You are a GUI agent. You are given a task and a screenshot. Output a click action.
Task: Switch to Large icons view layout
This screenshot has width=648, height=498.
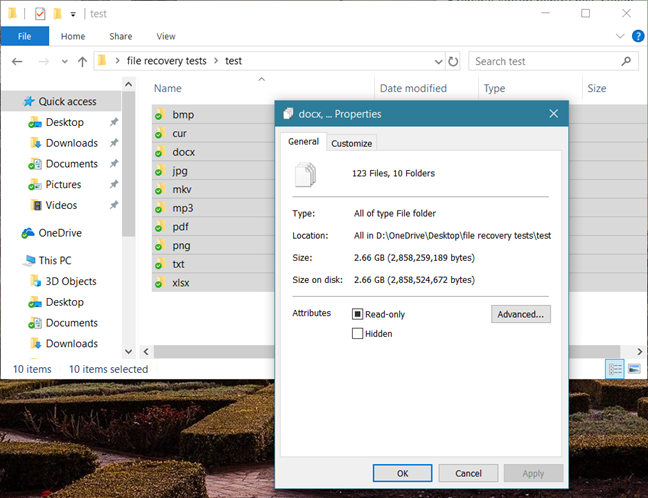coord(634,369)
